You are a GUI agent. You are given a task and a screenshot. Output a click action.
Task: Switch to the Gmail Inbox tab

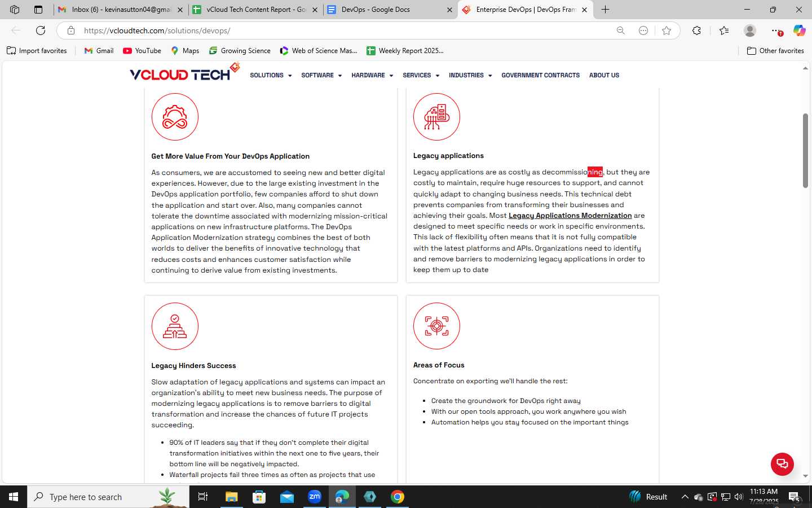pyautogui.click(x=121, y=10)
